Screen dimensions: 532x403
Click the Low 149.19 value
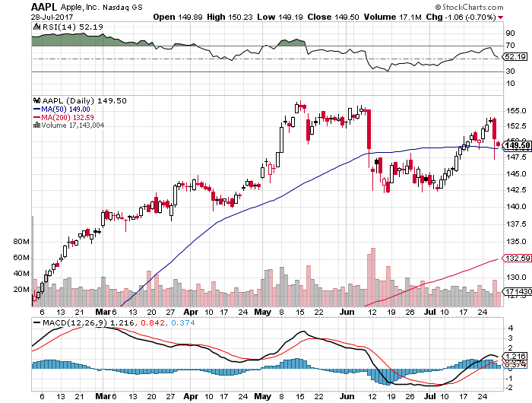click(x=280, y=17)
